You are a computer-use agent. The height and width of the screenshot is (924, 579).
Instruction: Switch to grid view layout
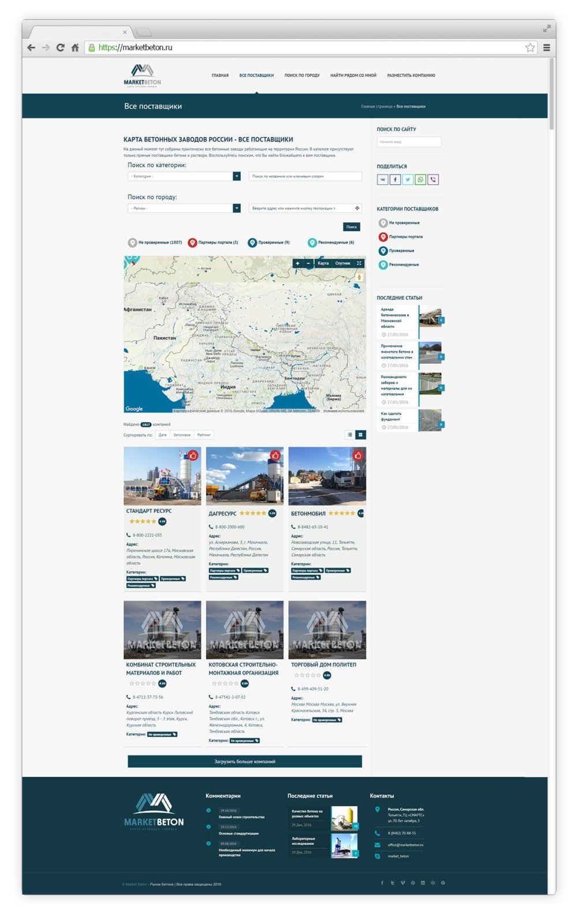coord(361,435)
